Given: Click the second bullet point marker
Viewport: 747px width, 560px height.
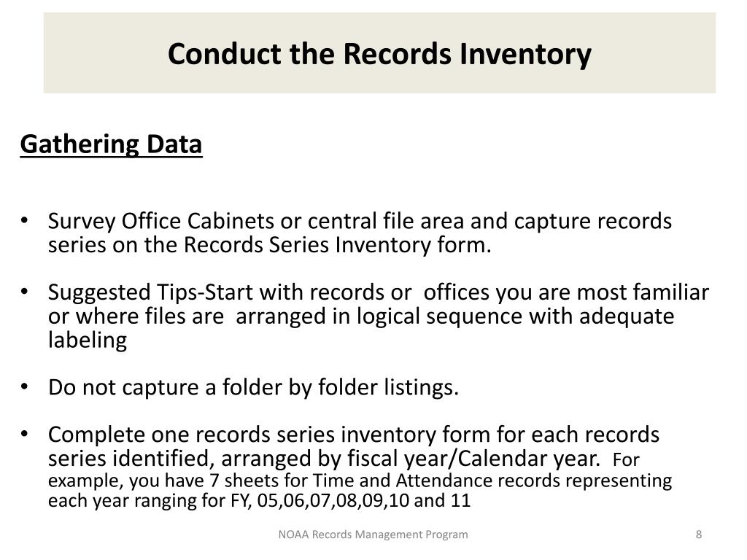Looking at the screenshot, I should 25,292.
